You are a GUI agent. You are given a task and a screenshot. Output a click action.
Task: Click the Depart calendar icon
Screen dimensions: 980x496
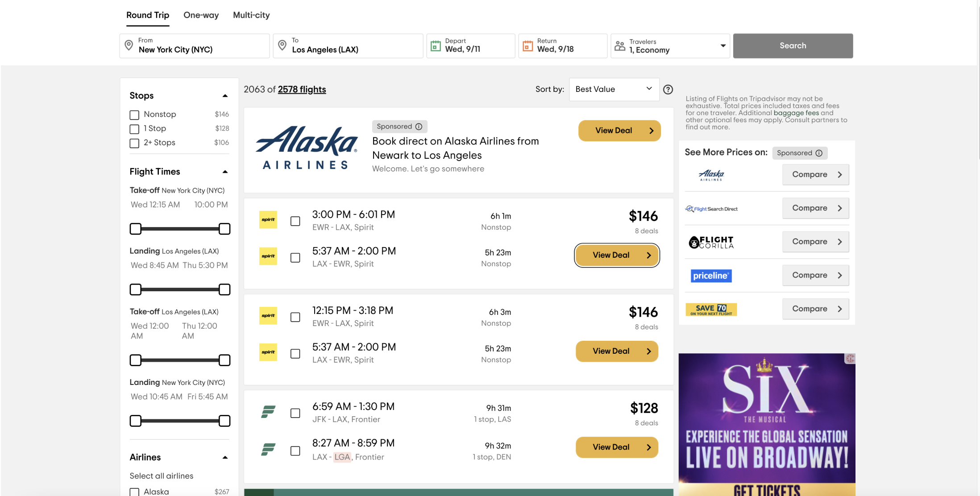pyautogui.click(x=436, y=45)
